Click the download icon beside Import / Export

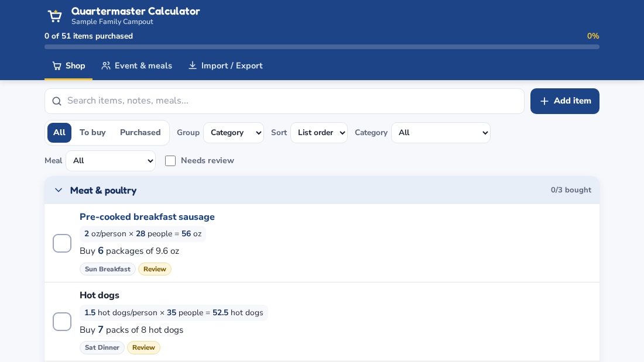[192, 65]
